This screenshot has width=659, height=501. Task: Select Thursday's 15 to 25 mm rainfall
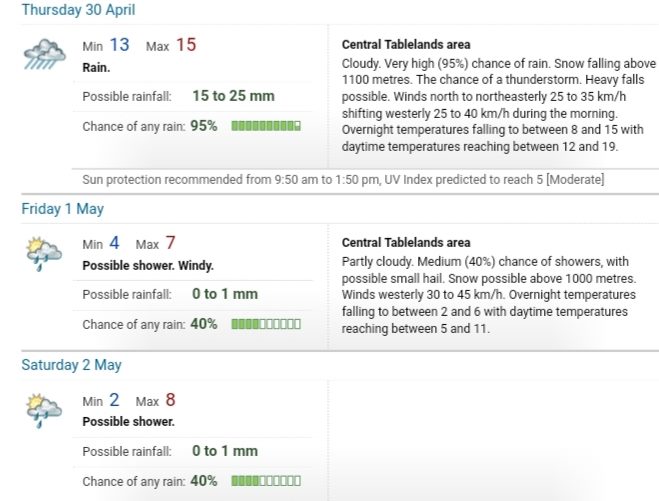[x=233, y=96]
